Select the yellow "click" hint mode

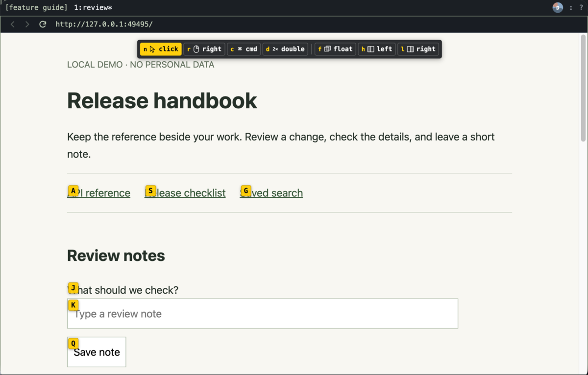[161, 49]
